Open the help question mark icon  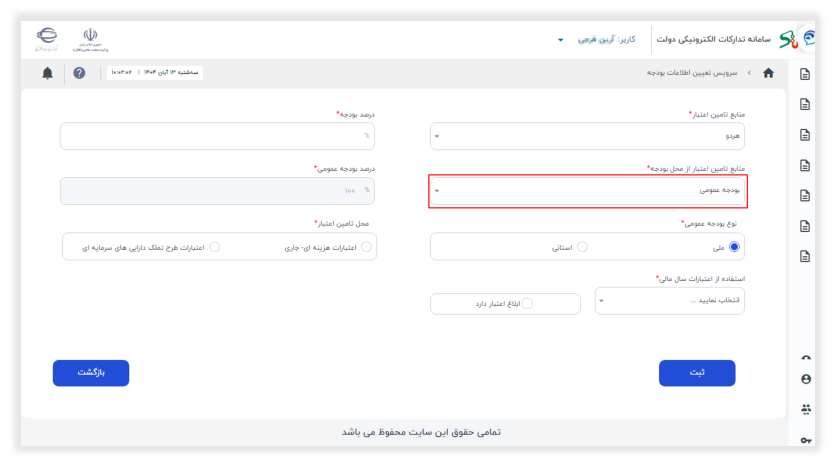pyautogui.click(x=79, y=73)
